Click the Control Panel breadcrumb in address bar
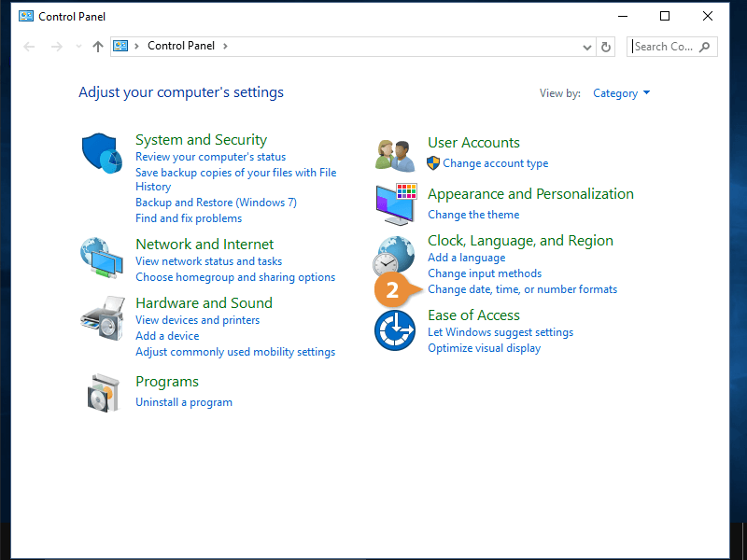This screenshot has height=560, width=747. [181, 46]
